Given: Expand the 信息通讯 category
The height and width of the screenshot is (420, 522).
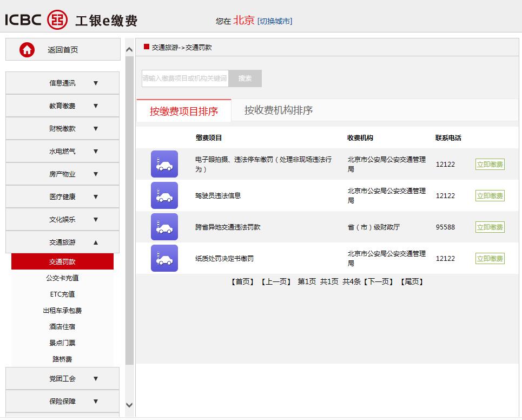Looking at the screenshot, I should (x=63, y=83).
